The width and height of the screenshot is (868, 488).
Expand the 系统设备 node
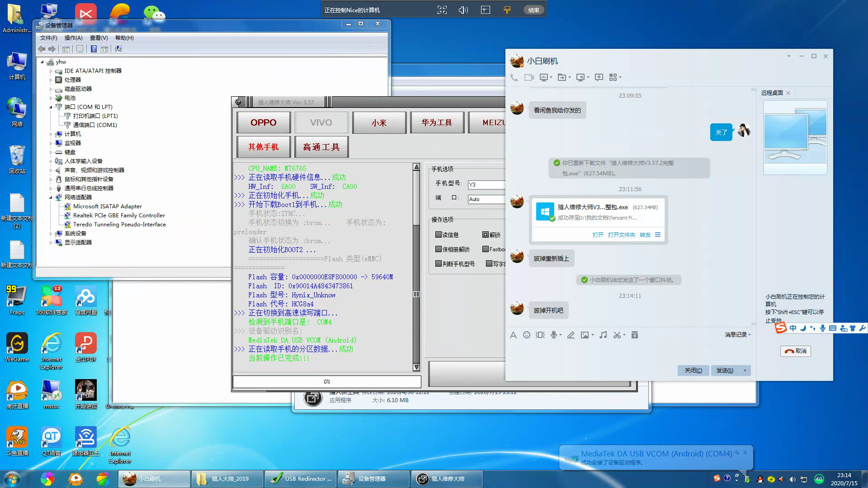(51, 234)
